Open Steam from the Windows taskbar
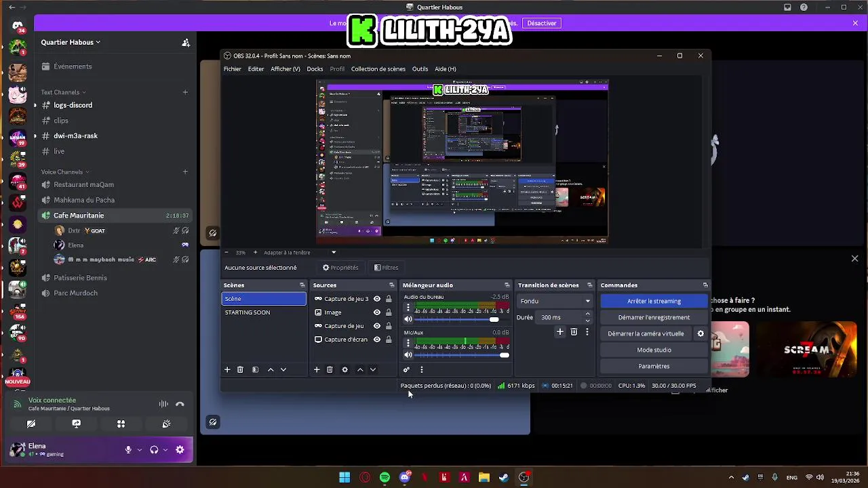 [504, 477]
